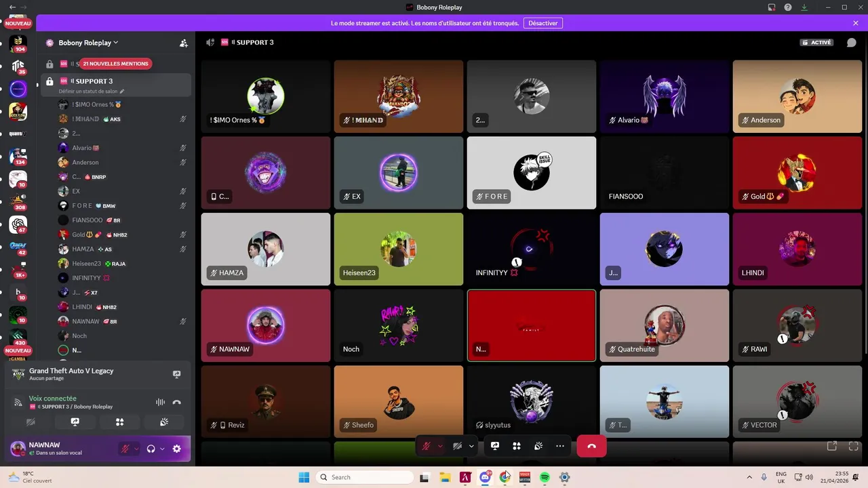The image size is (868, 488).
Task: Focus the Quatrehuite video tile
Action: (665, 325)
